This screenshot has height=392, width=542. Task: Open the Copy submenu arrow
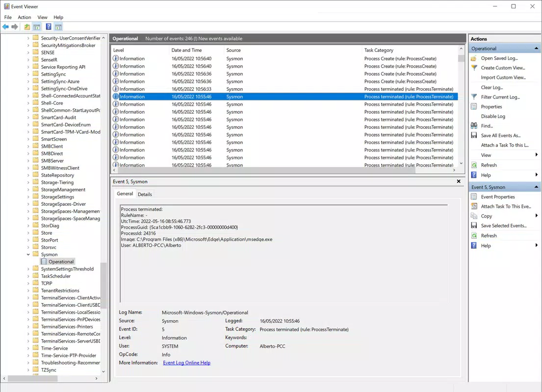coord(537,216)
